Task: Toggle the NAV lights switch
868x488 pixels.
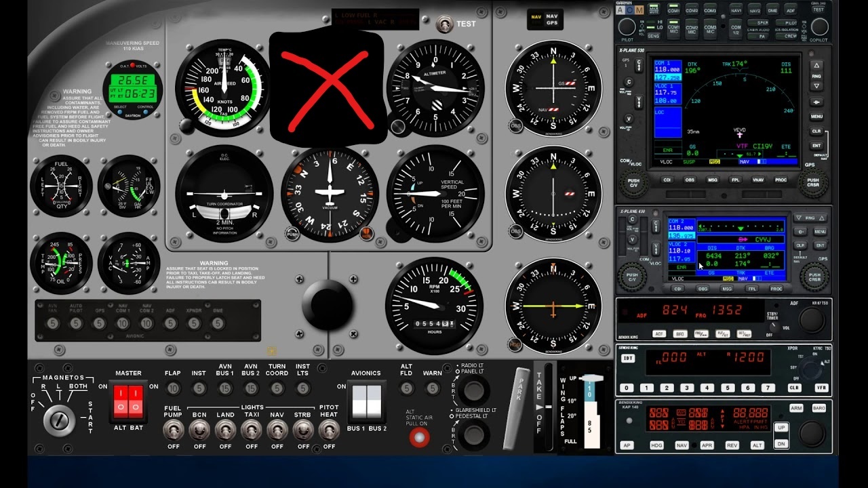Action: (277, 429)
